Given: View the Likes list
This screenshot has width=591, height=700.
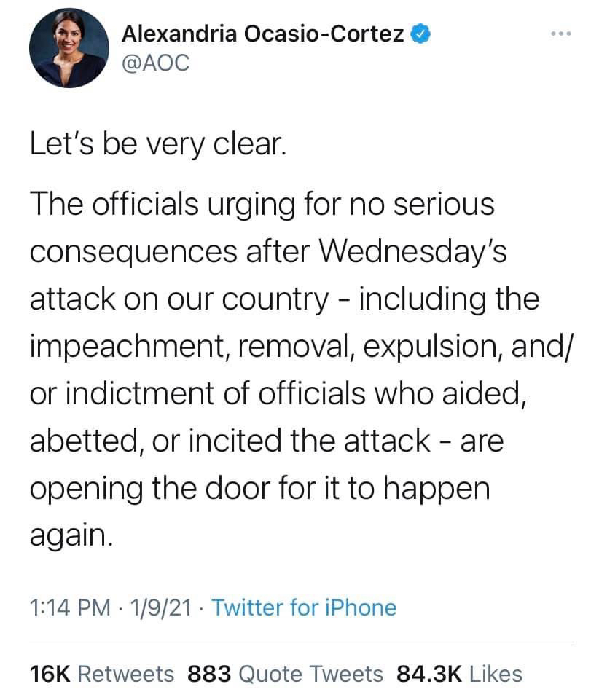Looking at the screenshot, I should [496, 674].
